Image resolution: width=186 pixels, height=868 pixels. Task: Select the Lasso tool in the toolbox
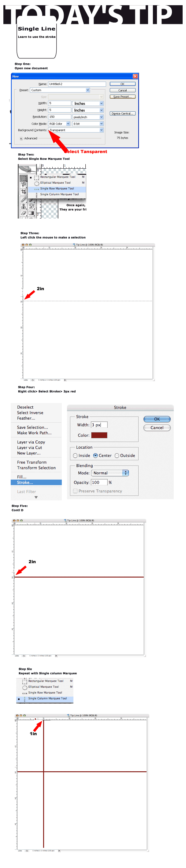[x=24, y=185]
